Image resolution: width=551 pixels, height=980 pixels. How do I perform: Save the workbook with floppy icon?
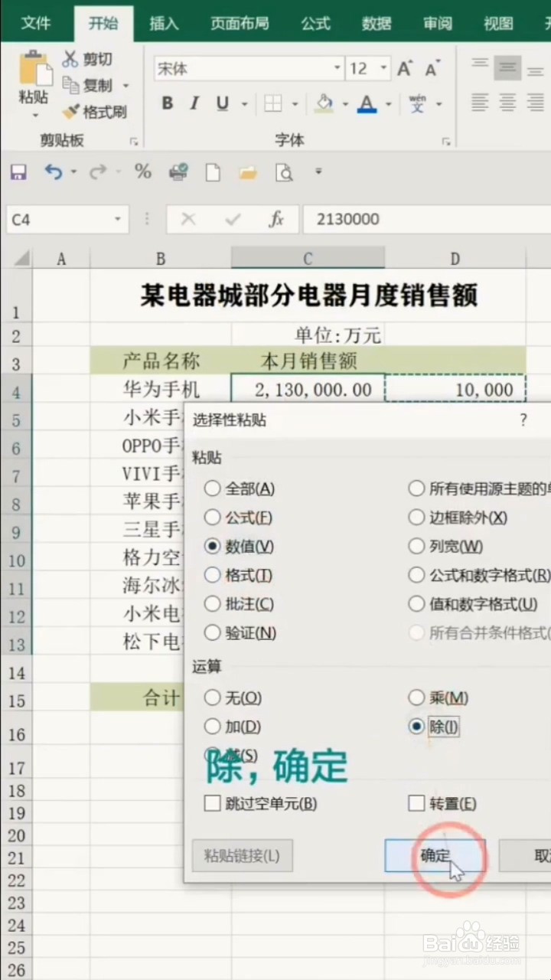pos(18,172)
